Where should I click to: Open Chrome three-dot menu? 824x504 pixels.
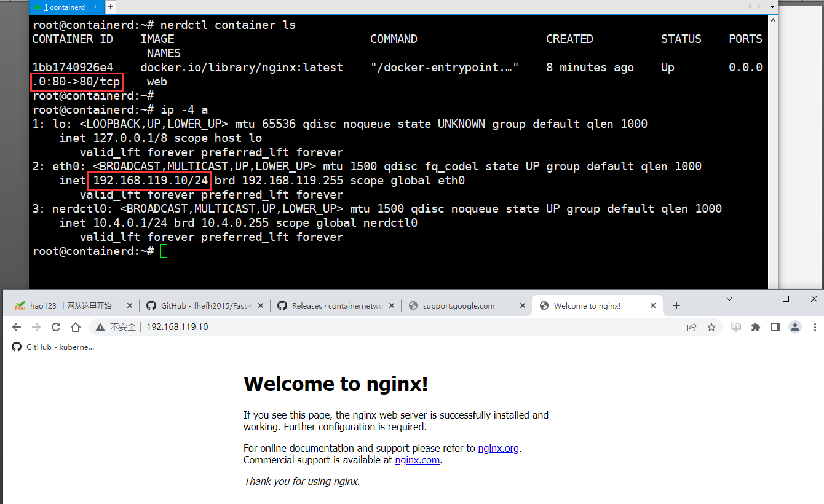point(814,327)
